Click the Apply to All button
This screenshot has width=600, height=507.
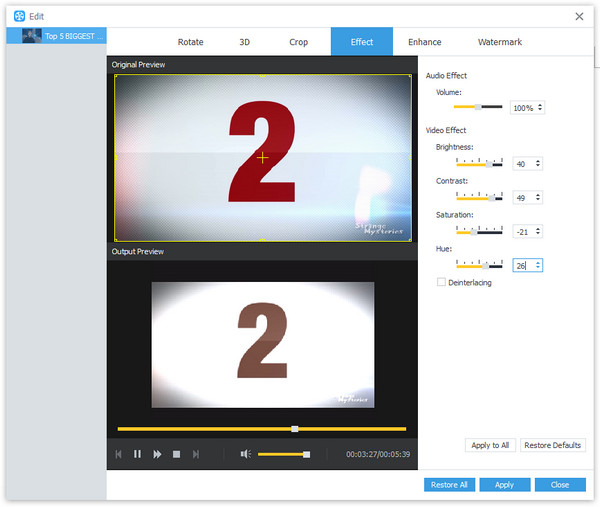(x=490, y=445)
